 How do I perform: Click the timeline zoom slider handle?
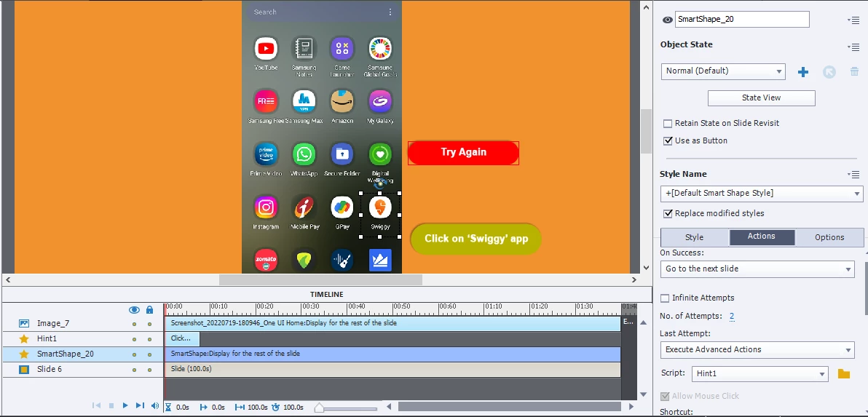319,408
